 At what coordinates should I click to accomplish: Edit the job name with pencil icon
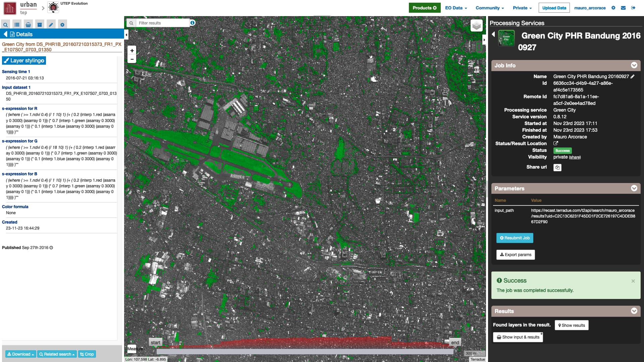[632, 76]
